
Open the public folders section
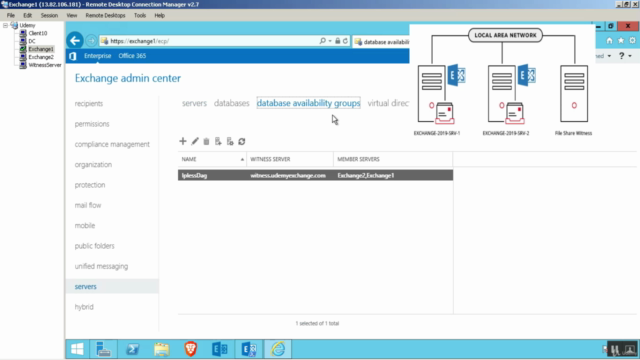(x=94, y=246)
